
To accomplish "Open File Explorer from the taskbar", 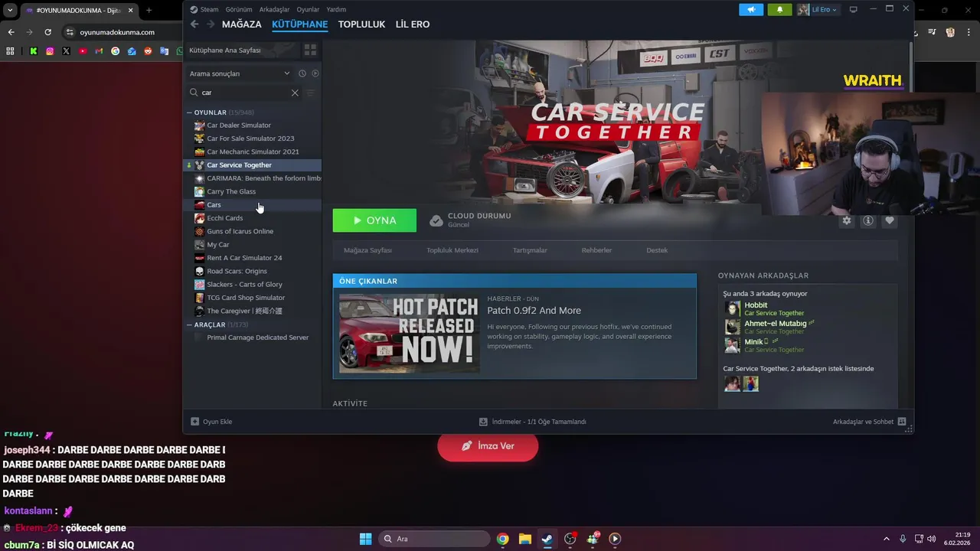I will [524, 539].
